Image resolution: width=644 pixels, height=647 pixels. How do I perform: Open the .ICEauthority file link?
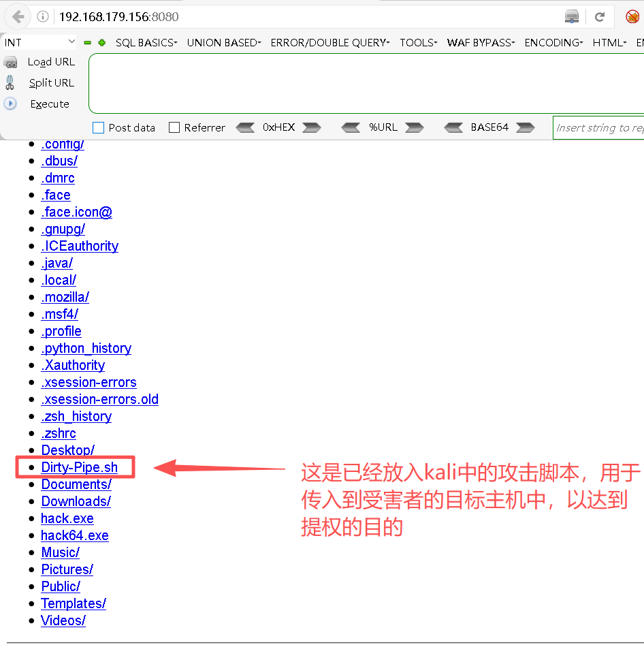[x=80, y=247]
